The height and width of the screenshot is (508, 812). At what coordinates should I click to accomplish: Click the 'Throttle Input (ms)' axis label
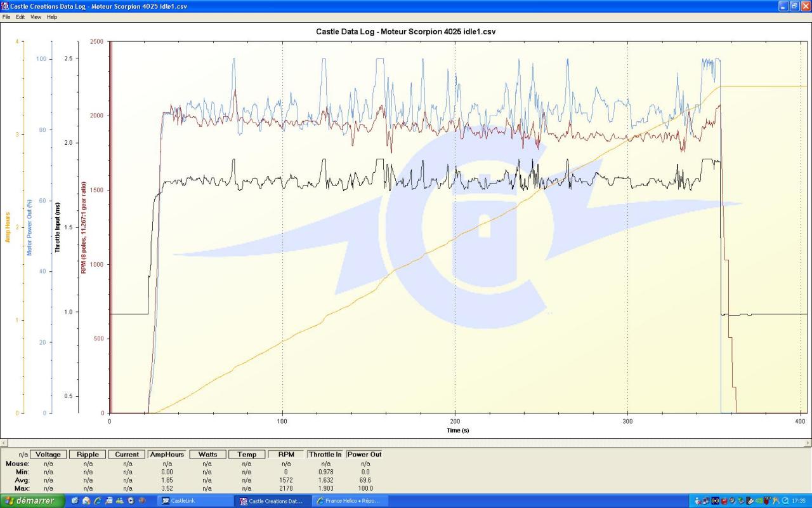click(57, 227)
